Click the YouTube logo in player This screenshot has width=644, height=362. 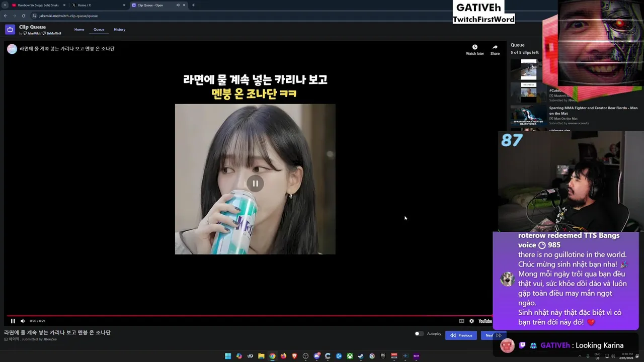click(485, 321)
